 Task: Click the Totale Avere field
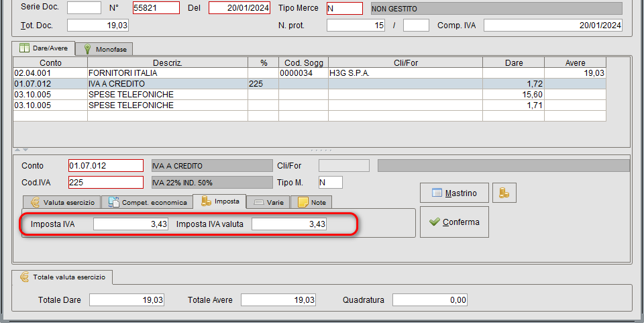tap(278, 300)
